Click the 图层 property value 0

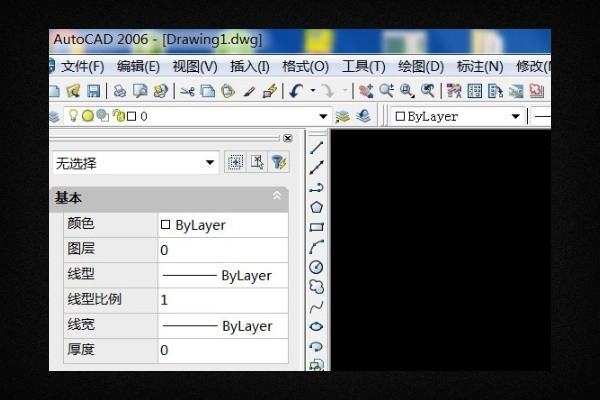pos(223,250)
